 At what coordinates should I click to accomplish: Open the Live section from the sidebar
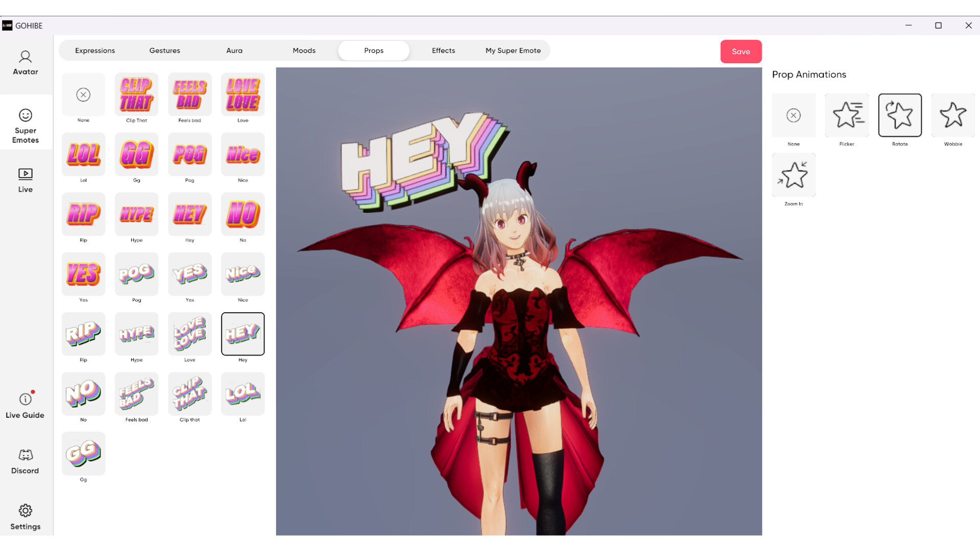[x=24, y=180]
